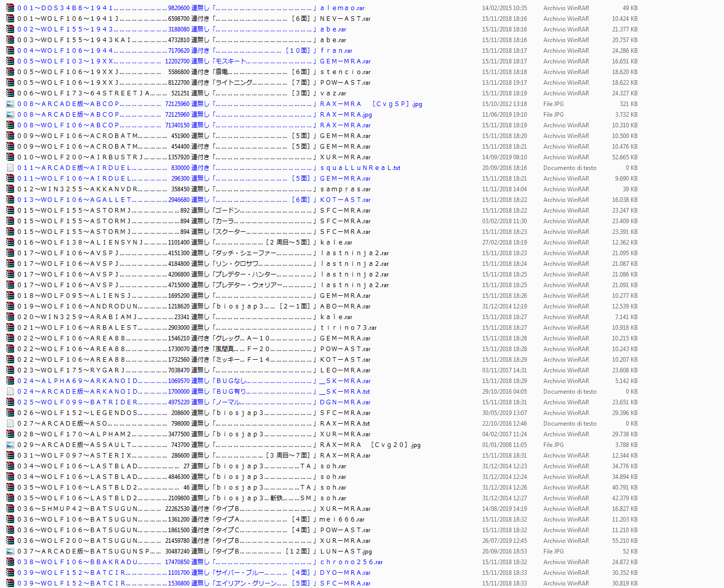Click the date 13/11/2018 19:17
Image resolution: width=724 pixels, height=588 pixels.
(x=504, y=83)
